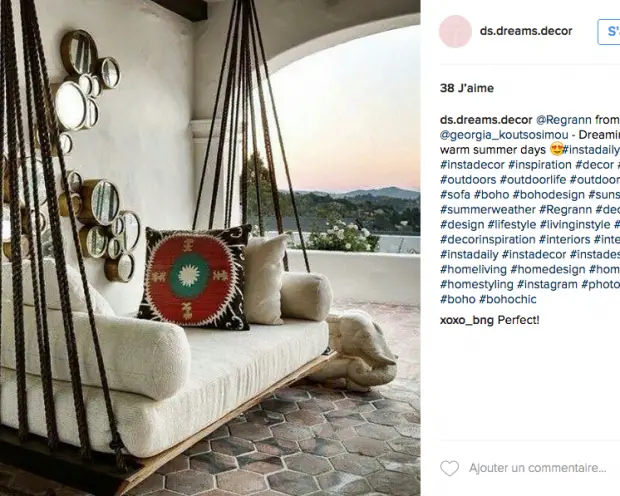The image size is (620, 496).
Task: Click the heart like icon
Action: (x=450, y=468)
